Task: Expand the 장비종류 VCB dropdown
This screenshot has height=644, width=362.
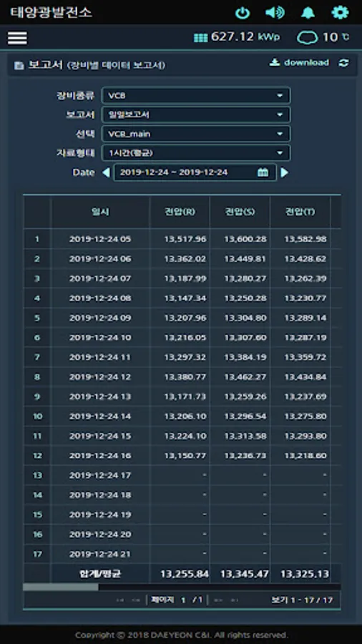Action: pos(196,96)
